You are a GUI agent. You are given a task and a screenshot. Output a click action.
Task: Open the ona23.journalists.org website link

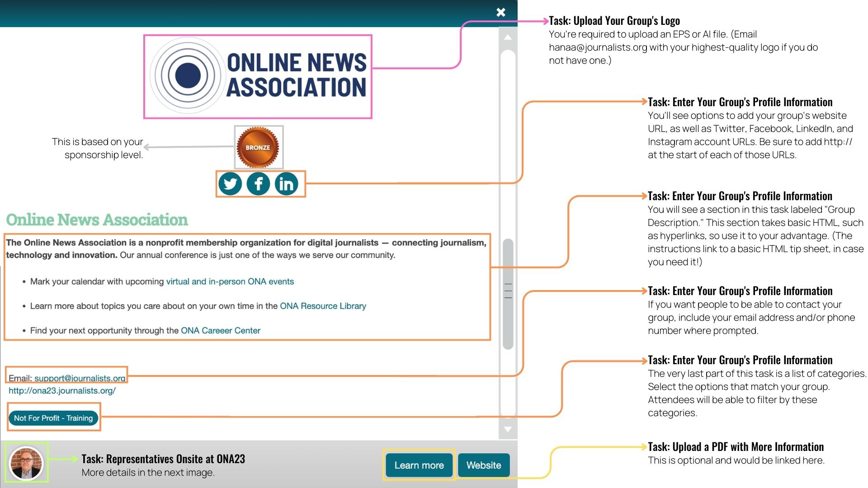tap(62, 390)
